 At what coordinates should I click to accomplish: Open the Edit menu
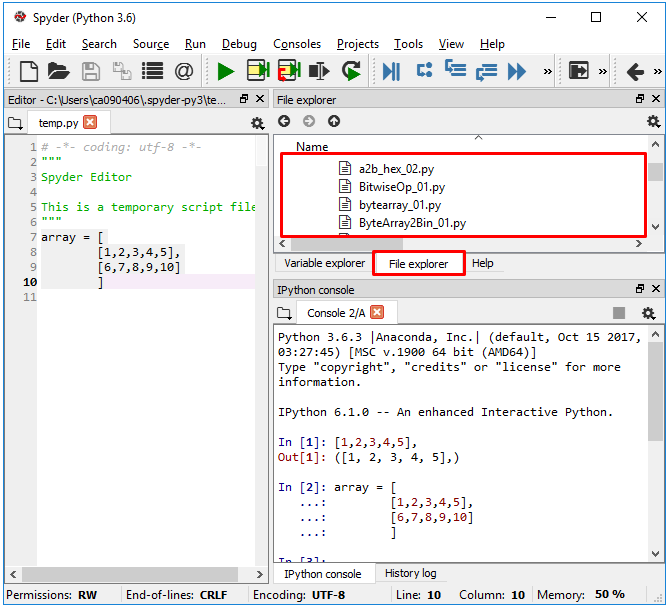coord(56,44)
